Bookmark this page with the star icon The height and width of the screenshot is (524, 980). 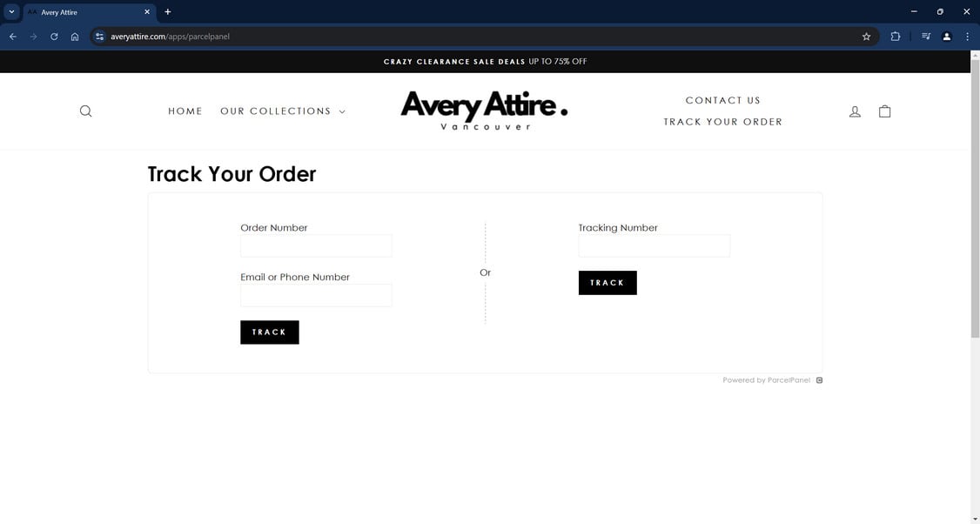[866, 37]
